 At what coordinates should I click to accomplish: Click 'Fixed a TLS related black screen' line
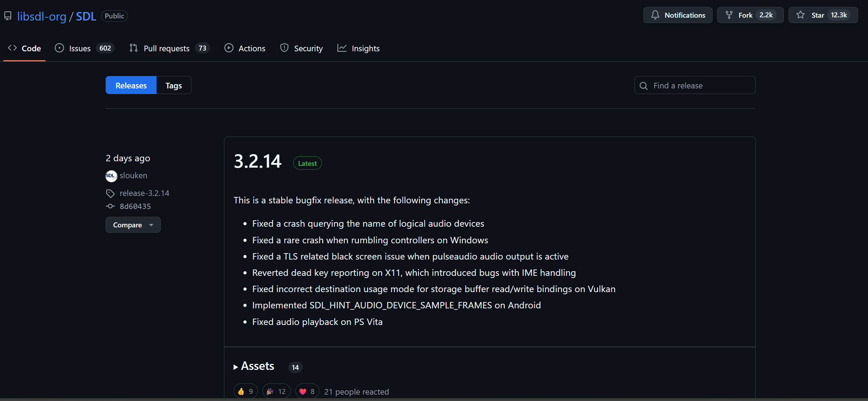[x=411, y=256]
